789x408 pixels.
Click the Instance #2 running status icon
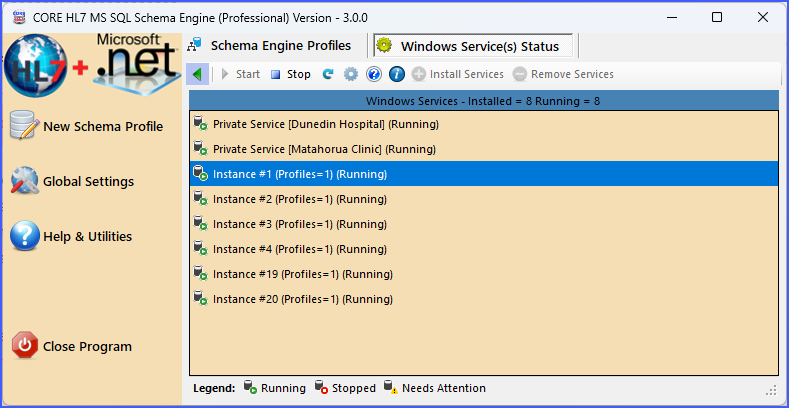tap(200, 199)
